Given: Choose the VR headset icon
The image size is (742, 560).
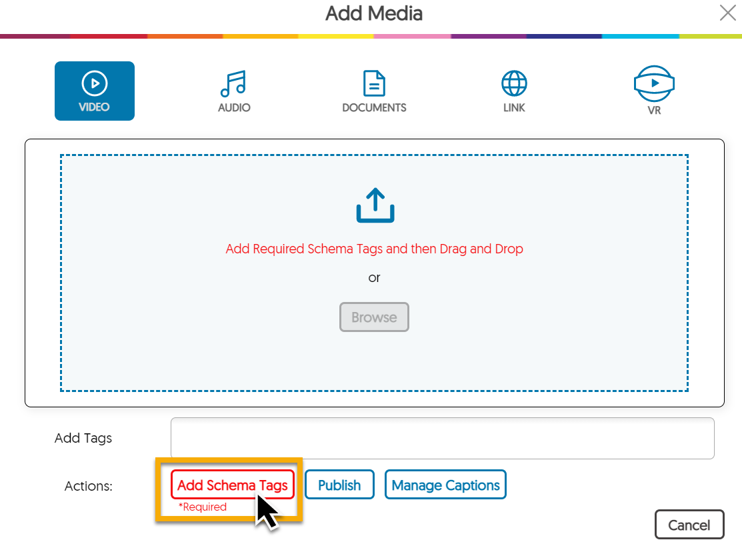Looking at the screenshot, I should pyautogui.click(x=654, y=83).
